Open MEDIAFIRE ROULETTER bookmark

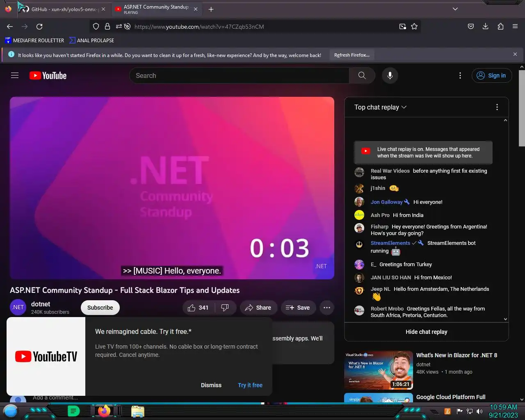click(x=34, y=40)
